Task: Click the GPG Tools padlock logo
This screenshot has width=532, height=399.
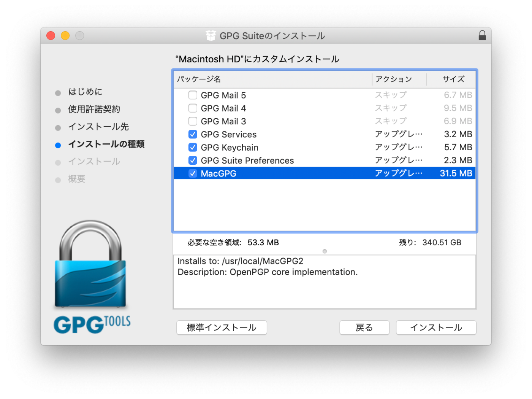Action: tap(91, 277)
